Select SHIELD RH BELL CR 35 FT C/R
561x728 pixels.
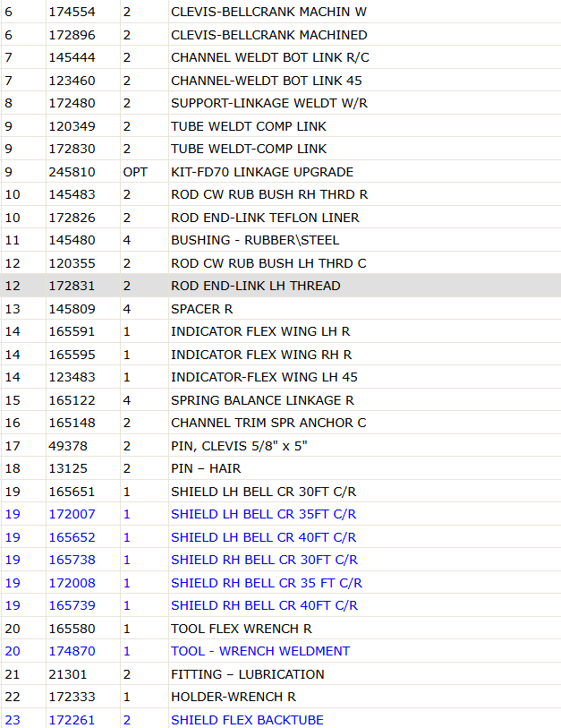[x=267, y=583]
